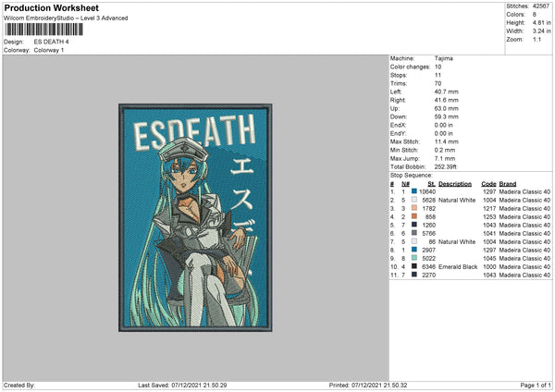
Task: Click the 'Last Saved' timestamp in footer
Action: (182, 385)
